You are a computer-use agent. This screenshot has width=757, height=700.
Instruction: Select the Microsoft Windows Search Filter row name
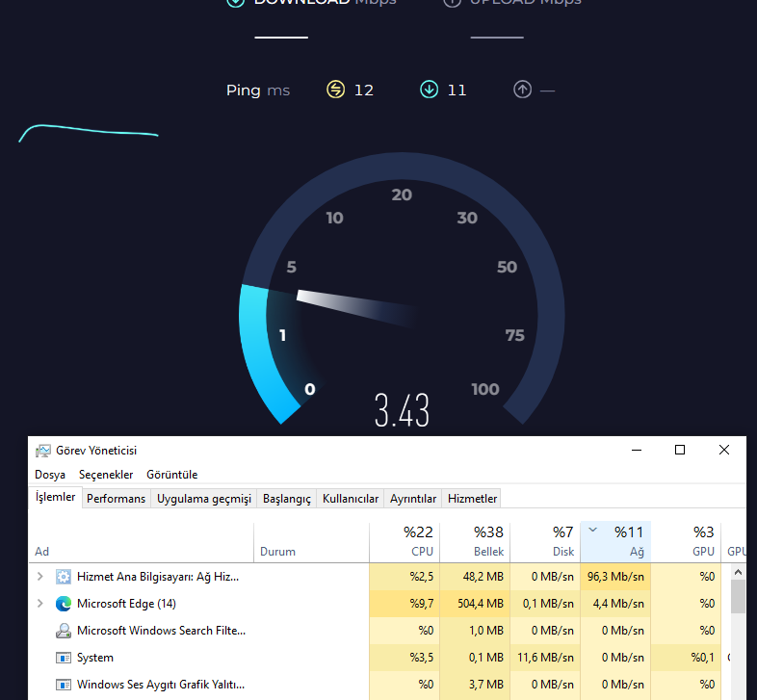pyautogui.click(x=161, y=631)
